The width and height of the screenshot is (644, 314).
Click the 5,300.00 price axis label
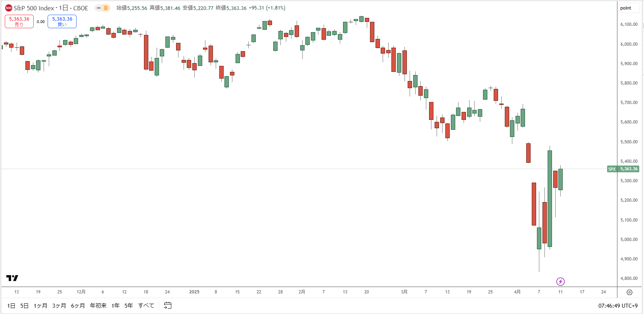(629, 181)
